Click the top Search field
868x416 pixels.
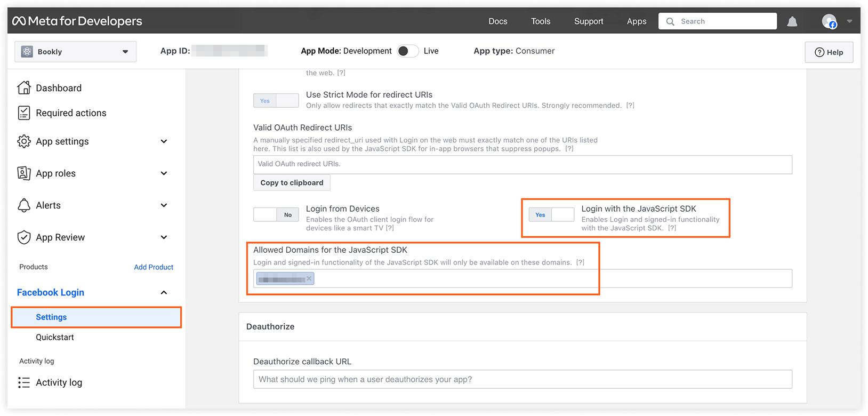point(718,21)
